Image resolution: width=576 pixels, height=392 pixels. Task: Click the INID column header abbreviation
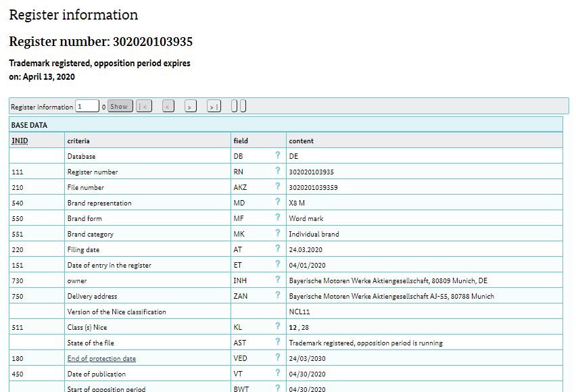20,141
